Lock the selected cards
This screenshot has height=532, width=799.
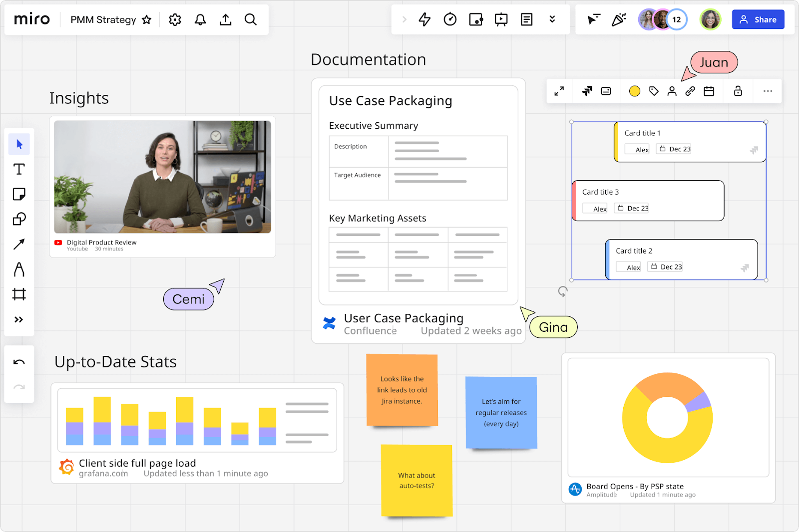pos(738,91)
